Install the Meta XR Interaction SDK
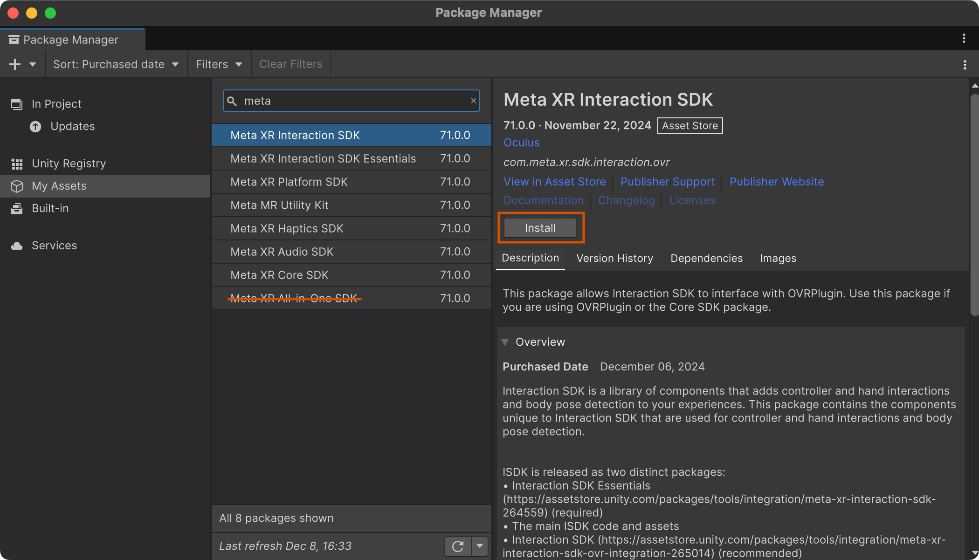Viewport: 979px width, 560px height. 540,228
